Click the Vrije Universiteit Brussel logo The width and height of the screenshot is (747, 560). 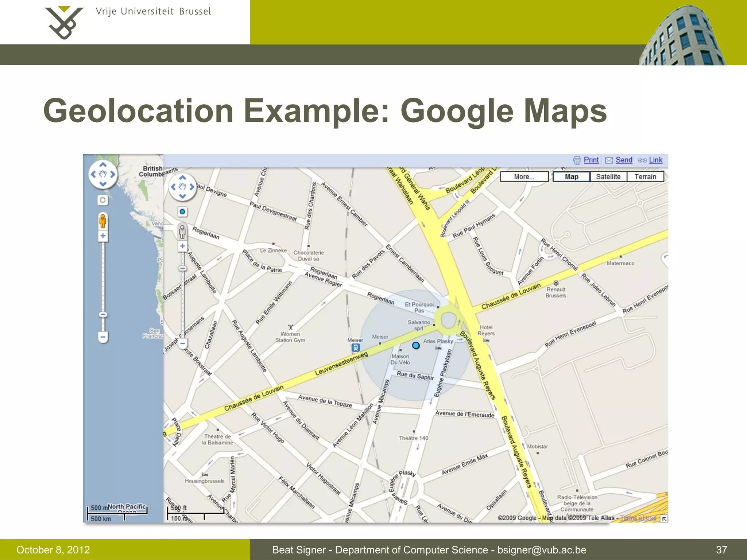[x=128, y=22]
